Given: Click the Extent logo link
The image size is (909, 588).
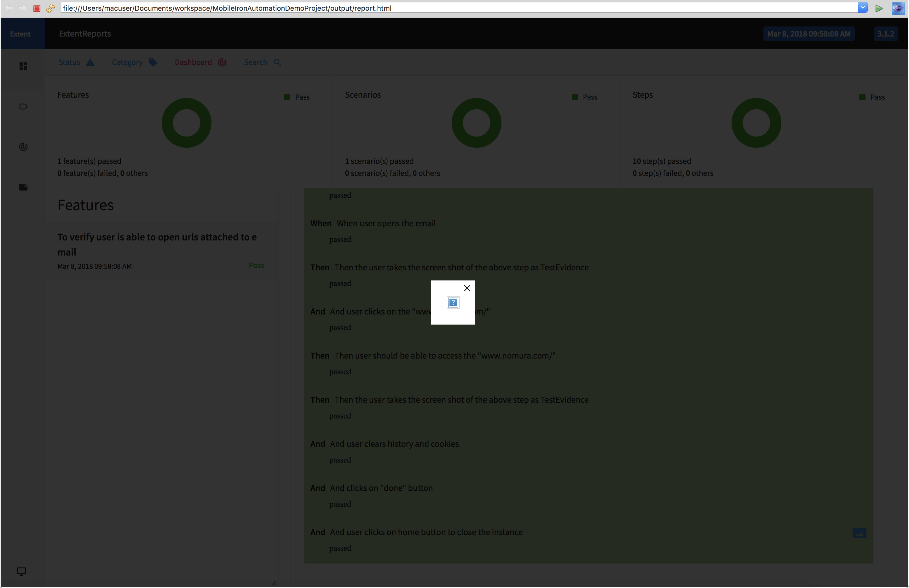Looking at the screenshot, I should pyautogui.click(x=20, y=34).
